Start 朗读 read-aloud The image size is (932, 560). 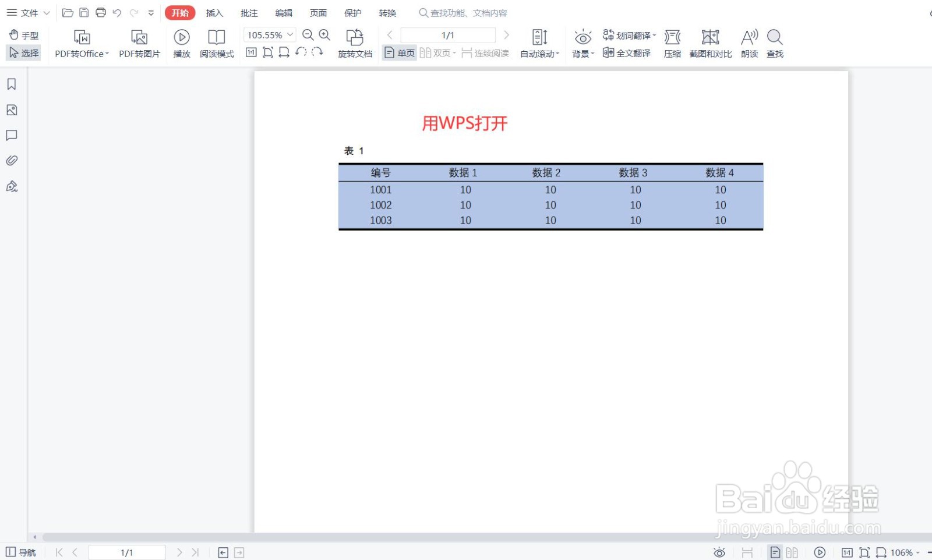point(749,42)
